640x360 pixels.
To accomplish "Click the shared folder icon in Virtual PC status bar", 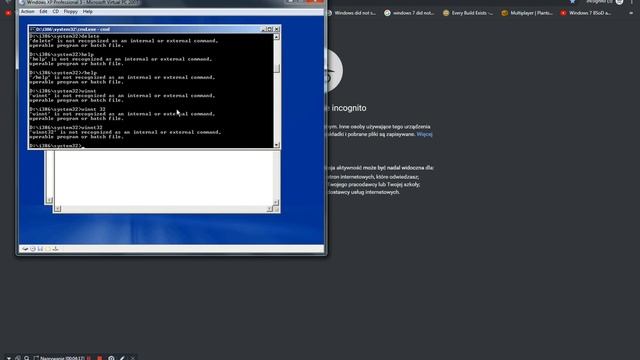I will pos(48,249).
